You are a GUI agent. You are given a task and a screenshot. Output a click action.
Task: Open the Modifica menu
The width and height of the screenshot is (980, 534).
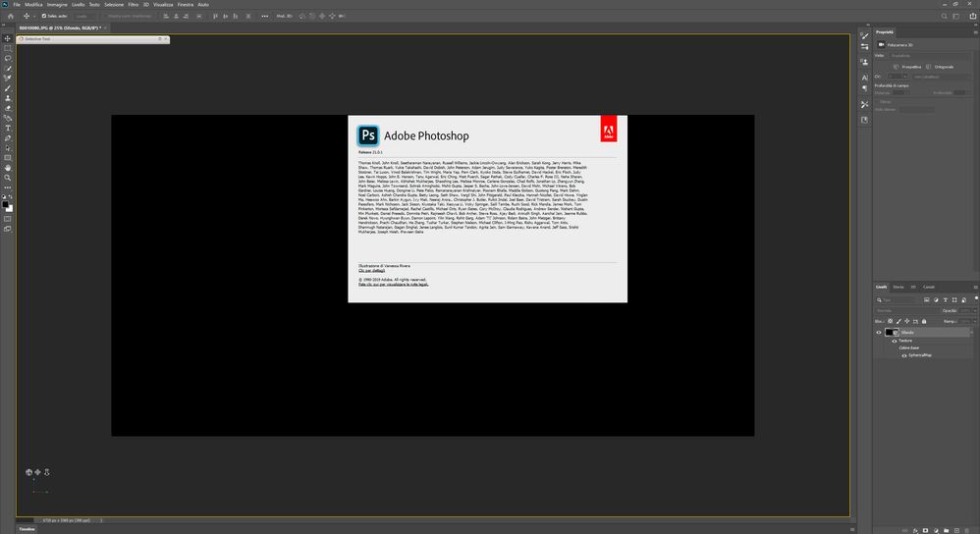(x=33, y=4)
